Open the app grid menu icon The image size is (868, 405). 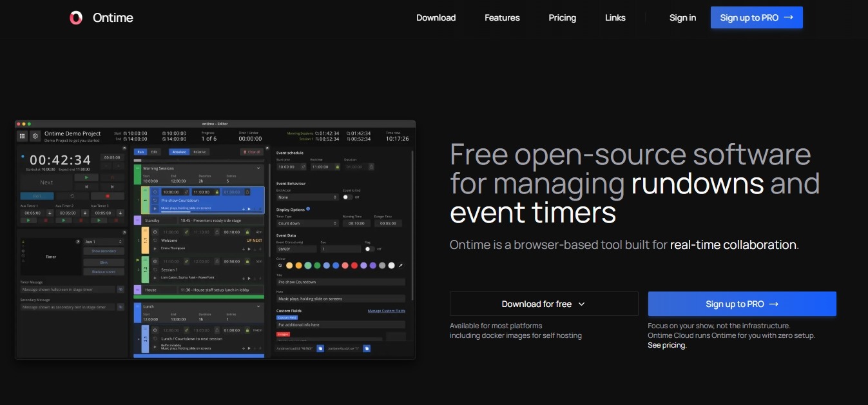pos(22,136)
